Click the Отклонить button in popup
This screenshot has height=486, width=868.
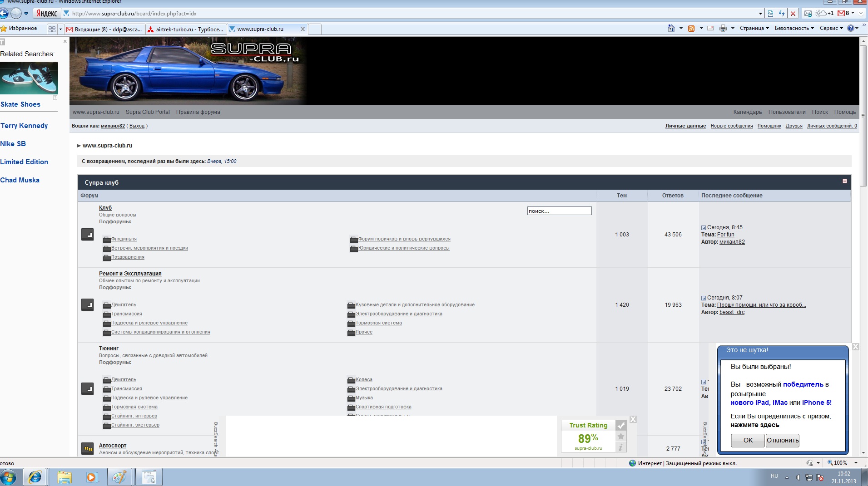[782, 440]
